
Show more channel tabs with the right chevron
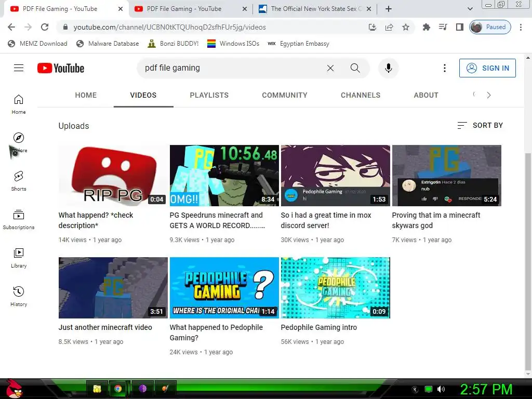pos(488,96)
